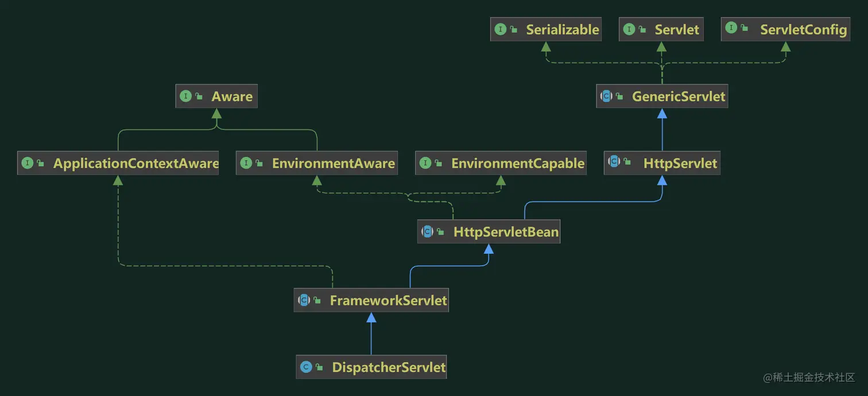Click the visibility lock icon on EnvironmentCapable

[x=439, y=163]
